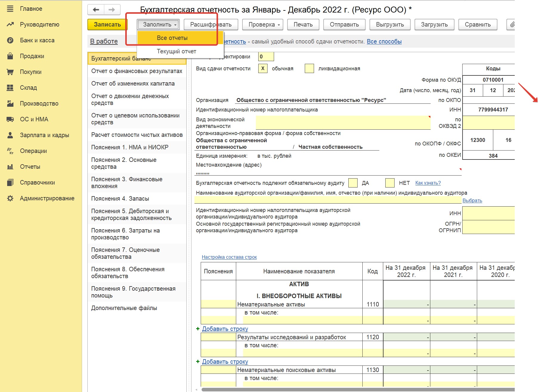Click the Администрирование gear icon
The width and height of the screenshot is (538, 392).
click(x=10, y=198)
